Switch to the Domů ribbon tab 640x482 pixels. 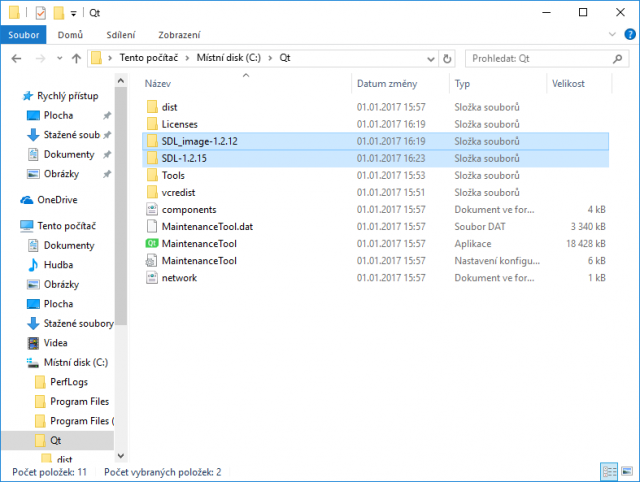coord(70,35)
